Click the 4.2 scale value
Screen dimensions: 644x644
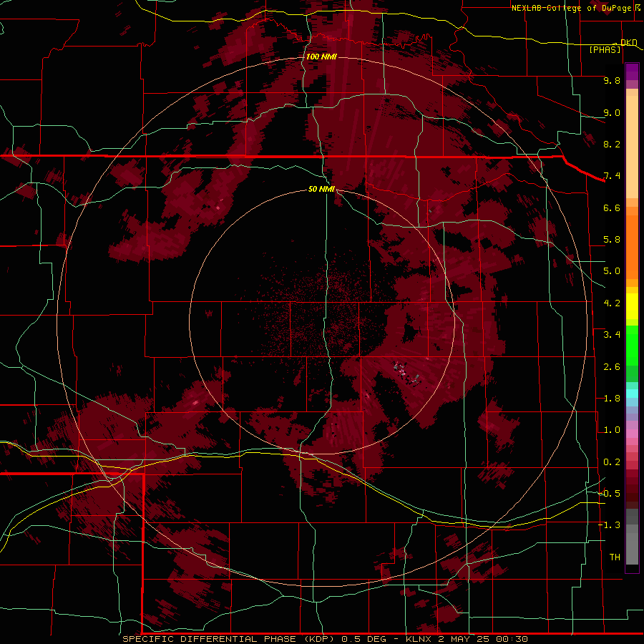(x=612, y=303)
